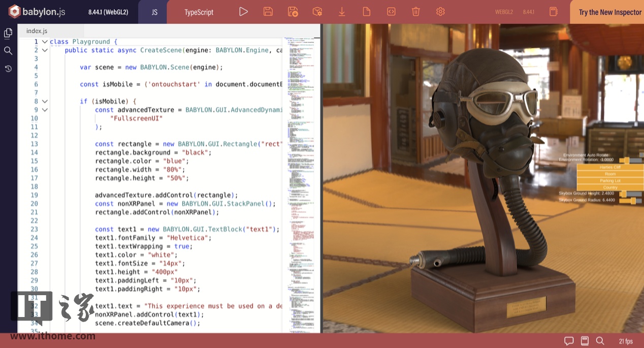
Task: Click the Download arrow icon
Action: (x=342, y=12)
